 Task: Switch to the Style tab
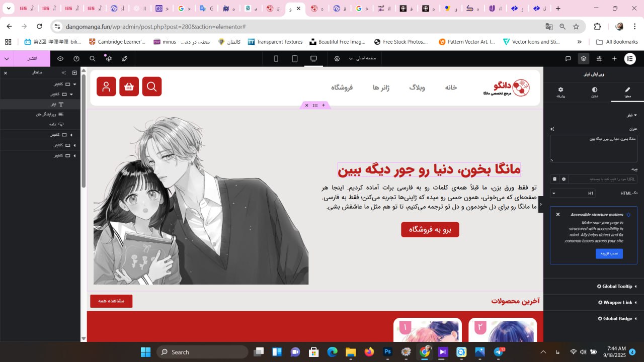(x=594, y=93)
